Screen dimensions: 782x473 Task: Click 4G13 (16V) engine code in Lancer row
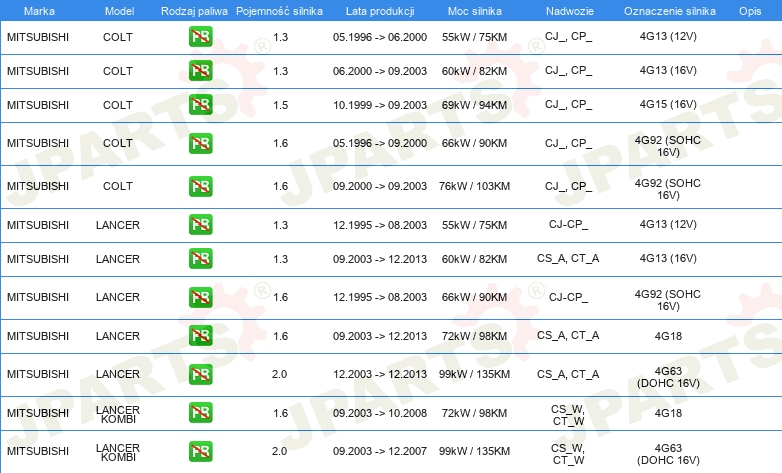pos(668,258)
